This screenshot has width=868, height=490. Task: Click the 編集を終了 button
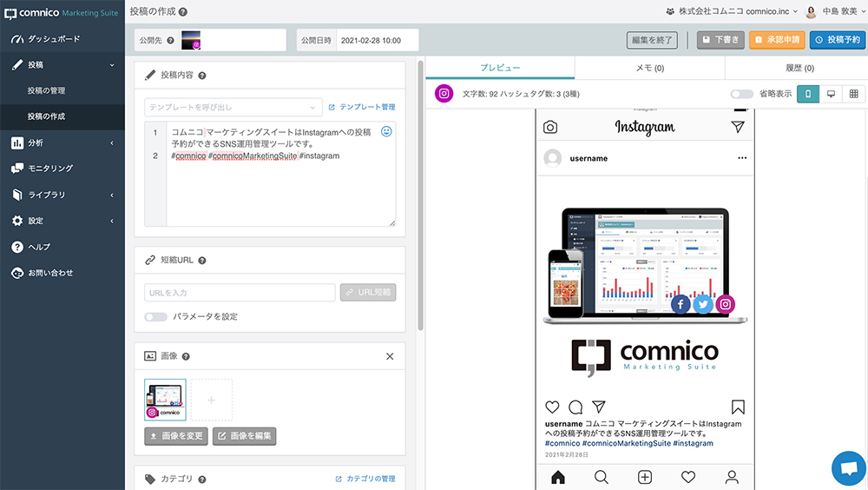click(652, 40)
